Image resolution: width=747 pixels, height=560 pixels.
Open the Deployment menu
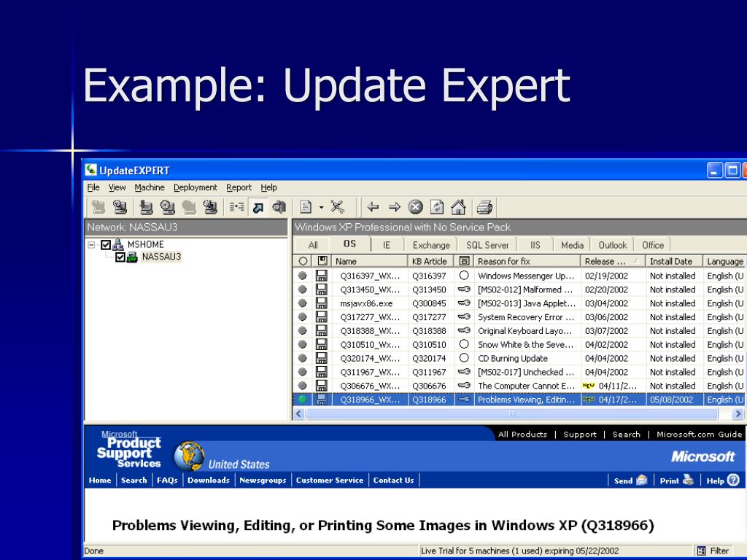click(x=196, y=187)
